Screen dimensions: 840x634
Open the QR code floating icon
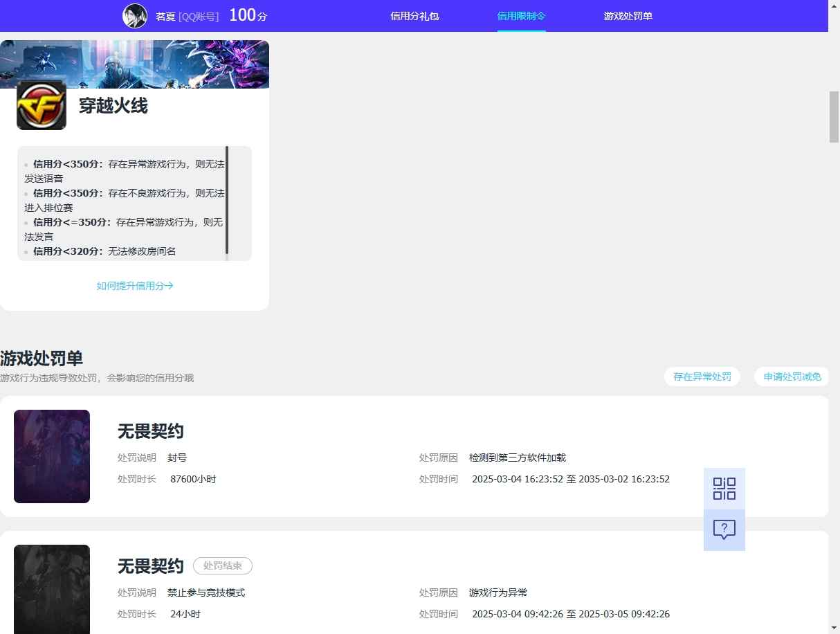(724, 489)
